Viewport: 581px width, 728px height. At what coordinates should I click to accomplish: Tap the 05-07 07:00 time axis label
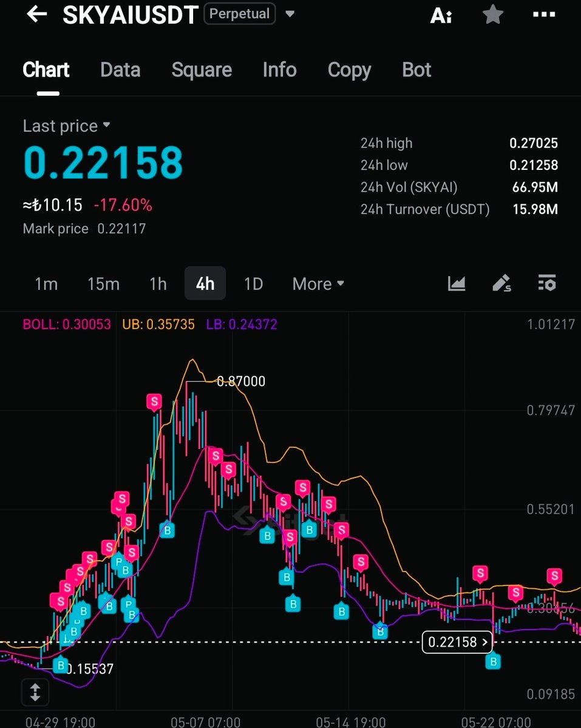[x=206, y=722]
